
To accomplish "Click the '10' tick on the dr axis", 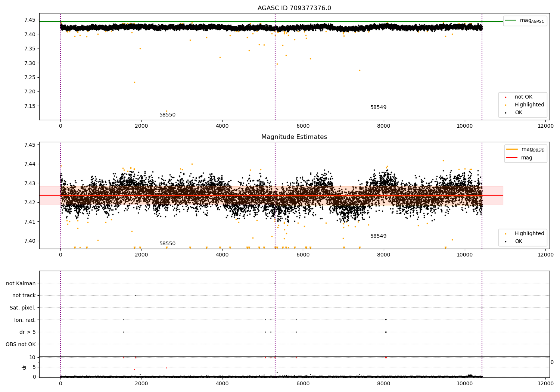I will tap(32, 357).
